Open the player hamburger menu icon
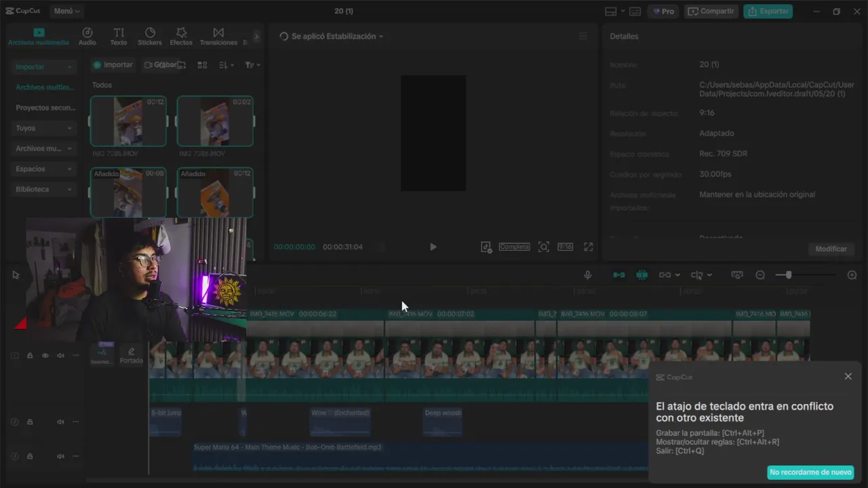The height and width of the screenshot is (488, 868). click(583, 37)
